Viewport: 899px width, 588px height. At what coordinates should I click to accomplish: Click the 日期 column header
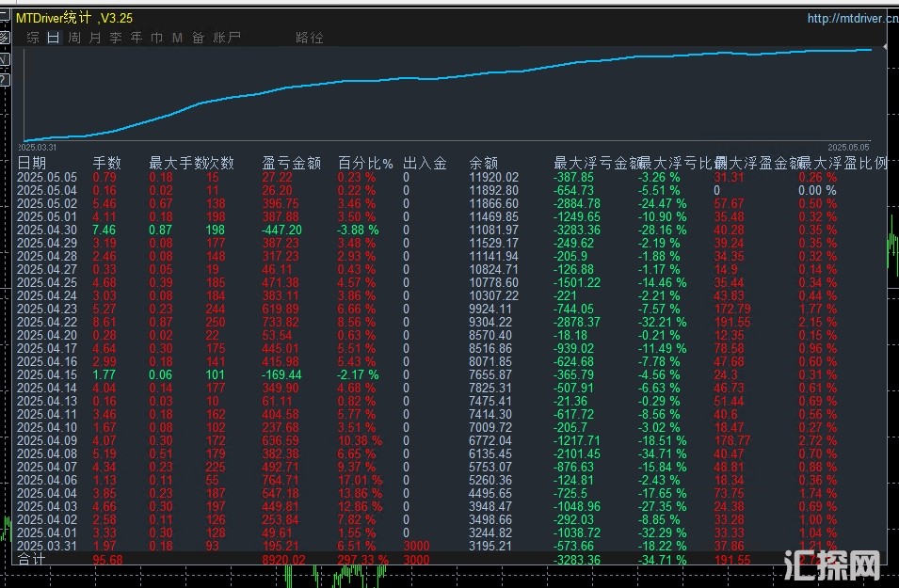coord(31,164)
